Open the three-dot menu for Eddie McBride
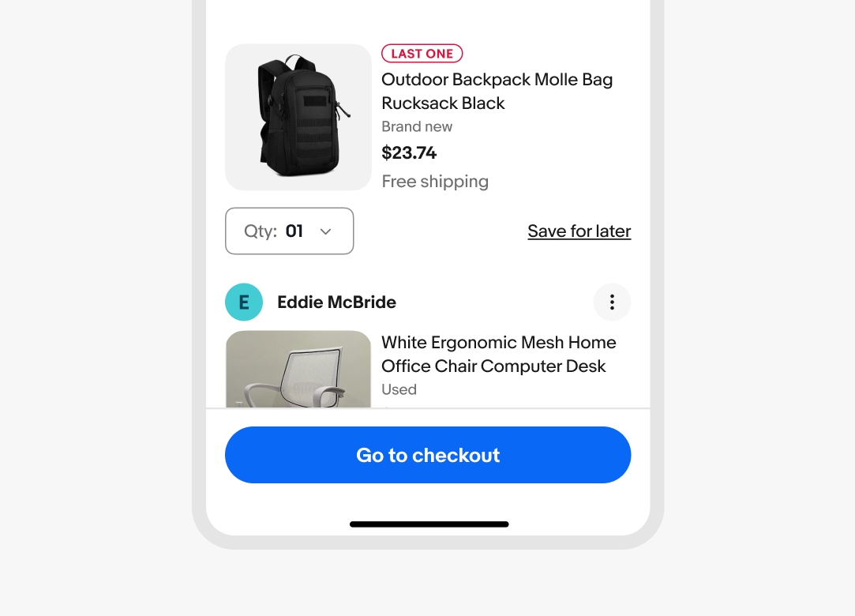The image size is (855, 616). pyautogui.click(x=612, y=302)
